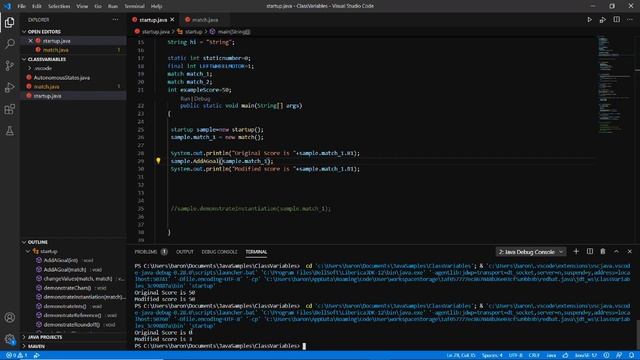Open Explorer panel more actions ellipsis
640x360 pixels.
tap(116, 20)
